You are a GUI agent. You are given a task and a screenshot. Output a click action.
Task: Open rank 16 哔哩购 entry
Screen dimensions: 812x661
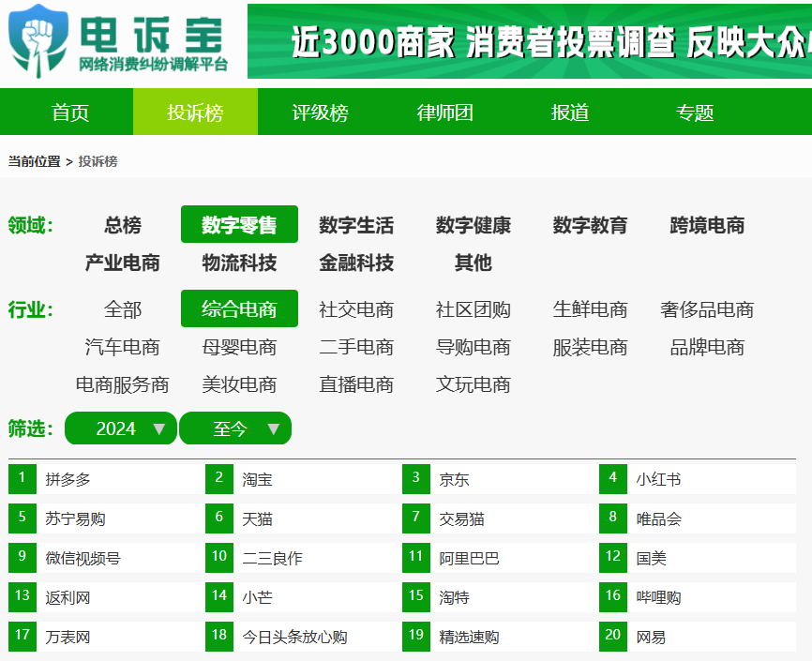click(x=698, y=596)
